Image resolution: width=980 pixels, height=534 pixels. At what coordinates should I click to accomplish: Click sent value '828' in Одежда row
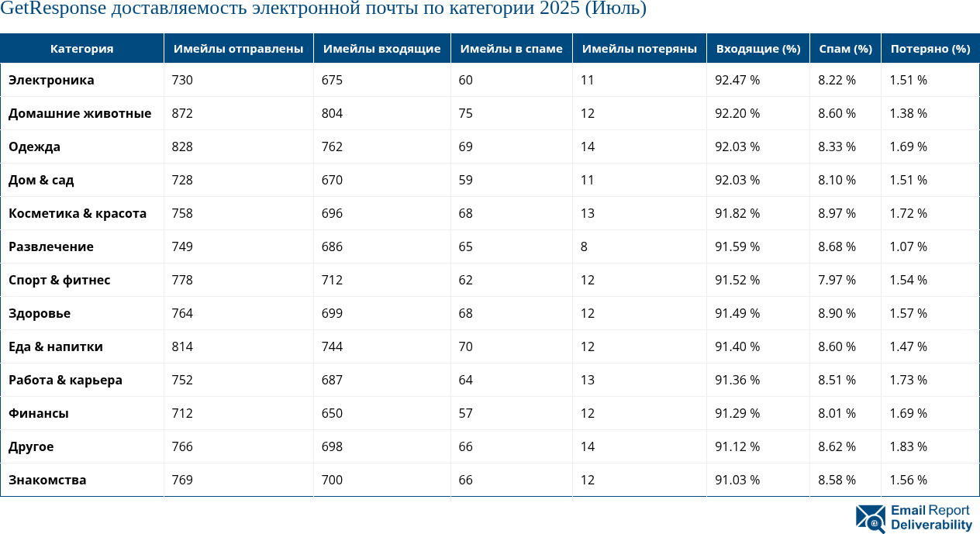(182, 146)
